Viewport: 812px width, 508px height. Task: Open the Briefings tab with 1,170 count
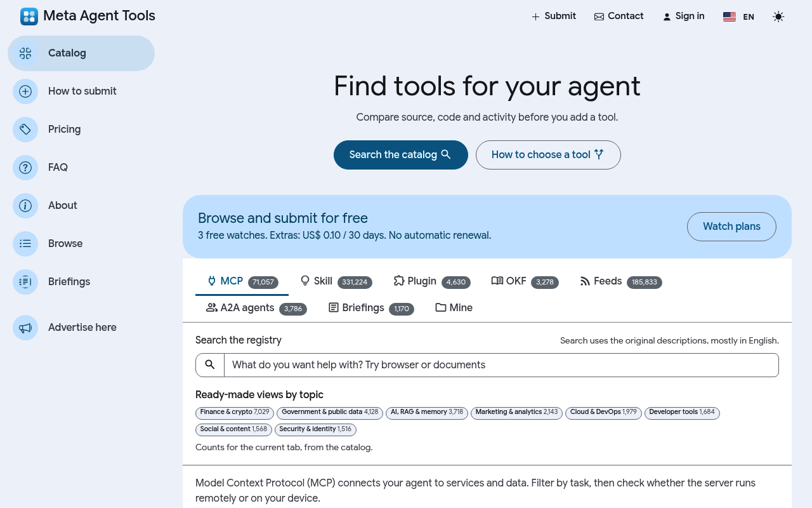coord(370,308)
